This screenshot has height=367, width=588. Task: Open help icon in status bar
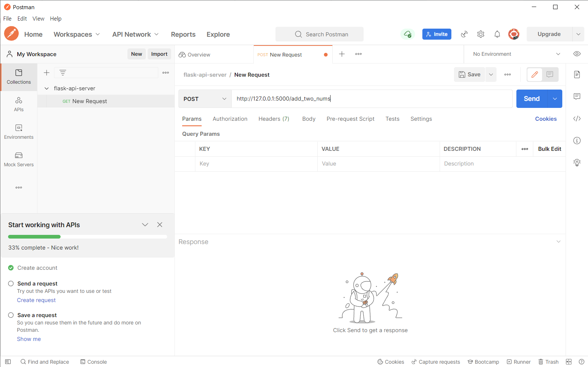[581, 362]
